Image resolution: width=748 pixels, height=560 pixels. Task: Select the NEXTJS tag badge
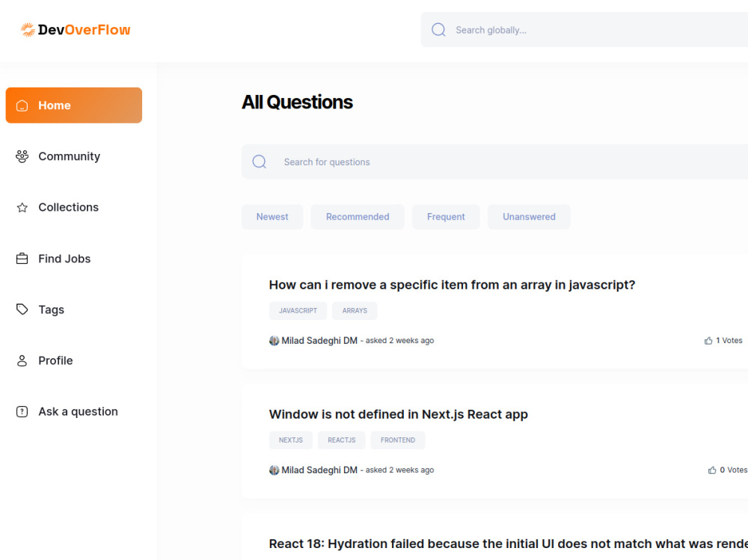(291, 440)
